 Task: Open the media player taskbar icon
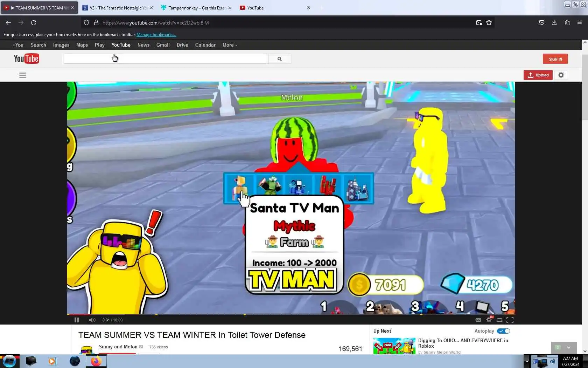tap(52, 361)
